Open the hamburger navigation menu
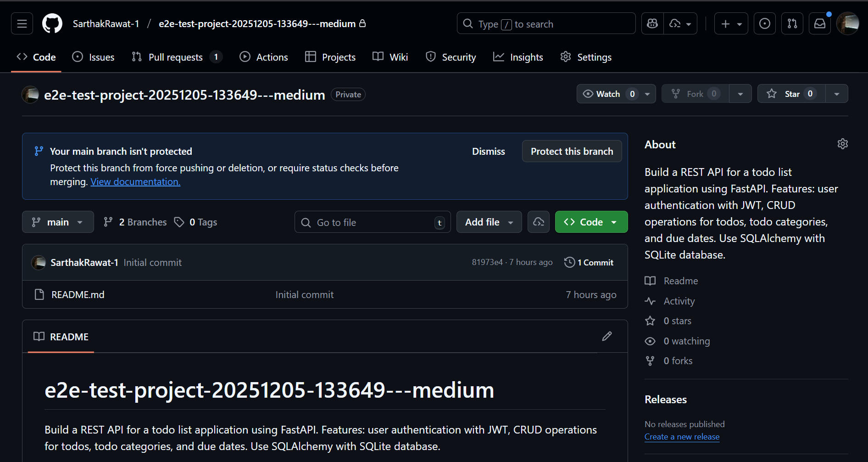 [22, 23]
